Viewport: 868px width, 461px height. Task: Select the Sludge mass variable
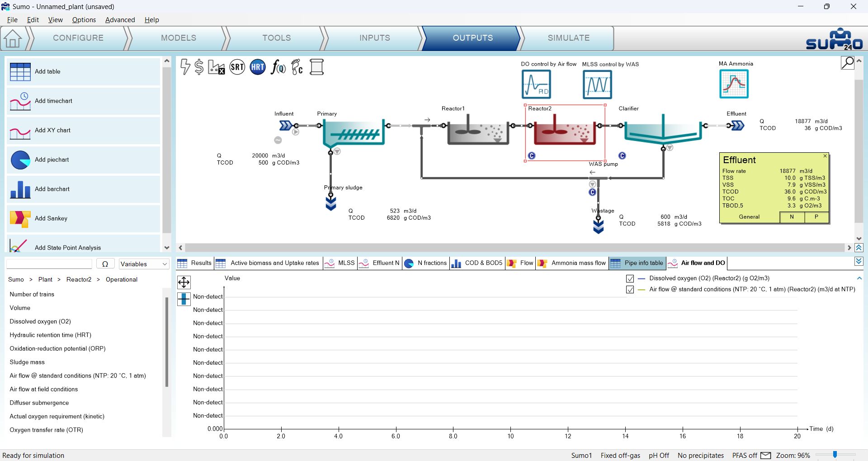pos(27,362)
